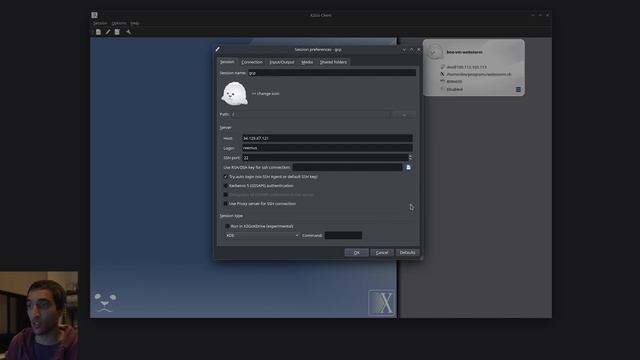Click the change icon label
Screen dimensions: 640x360
click(266, 93)
